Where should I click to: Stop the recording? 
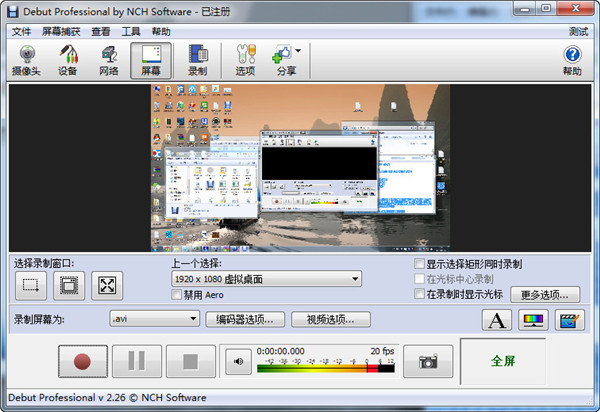click(x=191, y=361)
